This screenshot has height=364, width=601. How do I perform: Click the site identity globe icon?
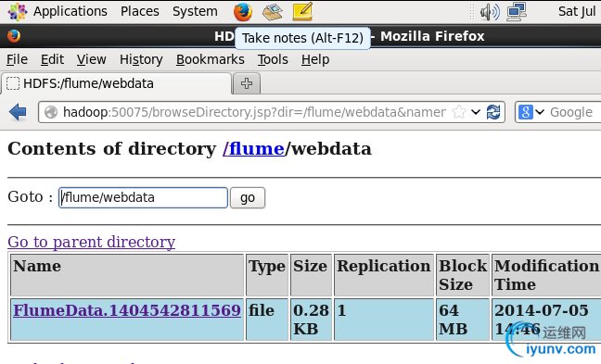tap(51, 112)
